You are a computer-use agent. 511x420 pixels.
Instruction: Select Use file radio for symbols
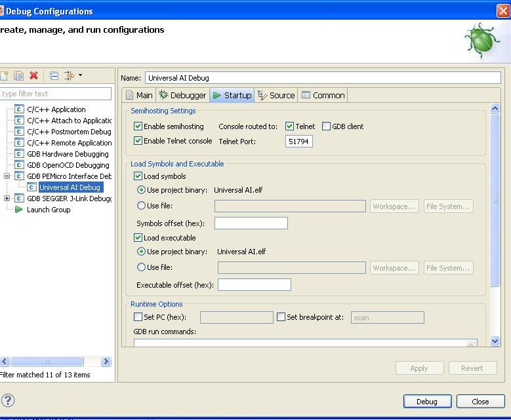tap(141, 206)
